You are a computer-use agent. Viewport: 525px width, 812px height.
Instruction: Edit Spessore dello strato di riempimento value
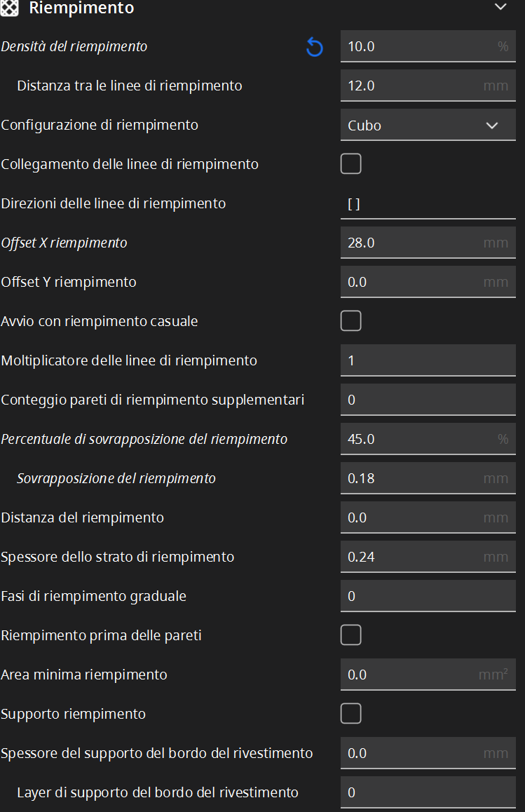[x=428, y=557]
